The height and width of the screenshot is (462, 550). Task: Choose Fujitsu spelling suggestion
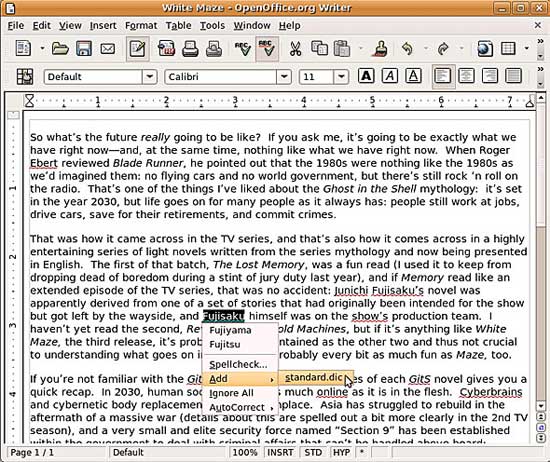click(240, 344)
